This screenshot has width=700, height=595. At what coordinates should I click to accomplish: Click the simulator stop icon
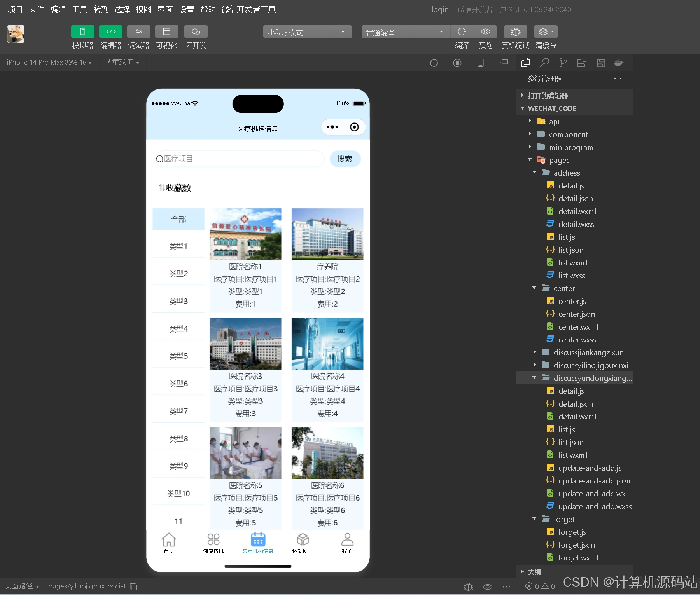(457, 63)
